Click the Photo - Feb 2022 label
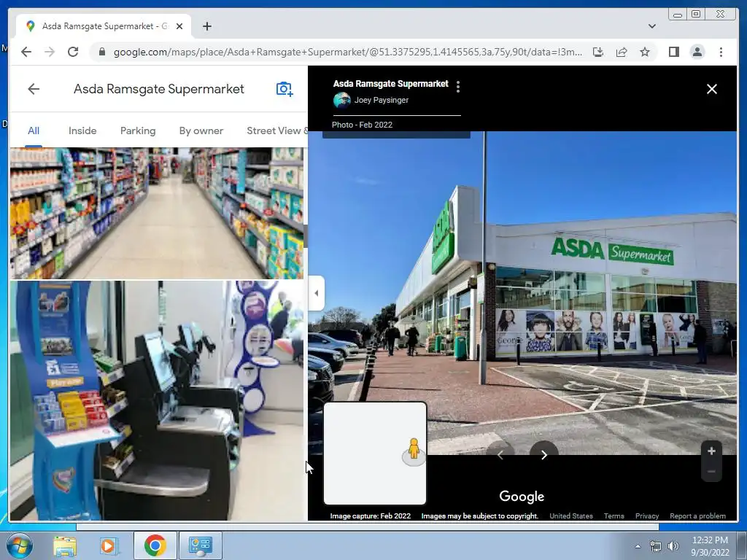 click(362, 125)
